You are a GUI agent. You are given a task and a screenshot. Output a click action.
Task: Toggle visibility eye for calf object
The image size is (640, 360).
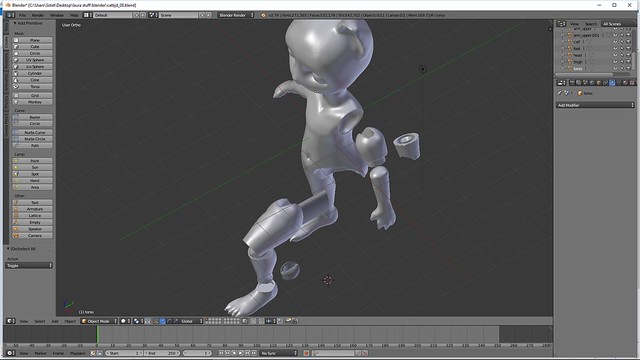(615, 42)
